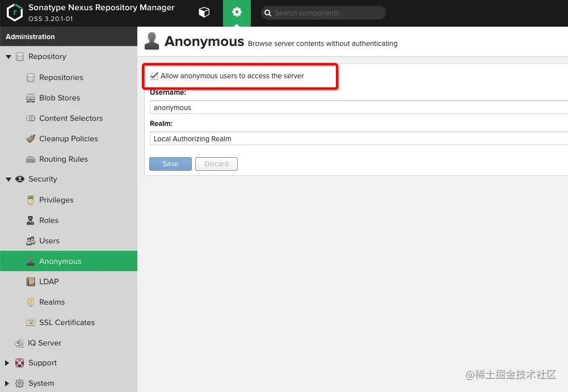Click the Realms shield icon
Image resolution: width=568 pixels, height=392 pixels.
pyautogui.click(x=31, y=302)
